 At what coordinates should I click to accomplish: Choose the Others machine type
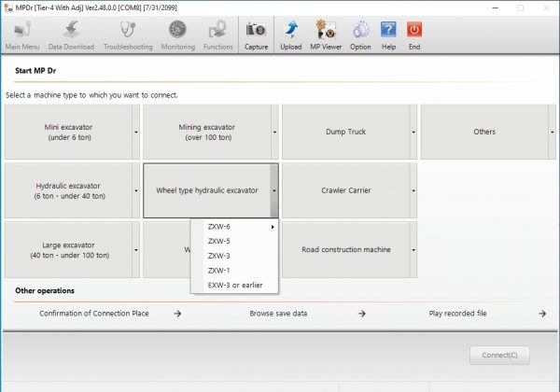point(484,133)
